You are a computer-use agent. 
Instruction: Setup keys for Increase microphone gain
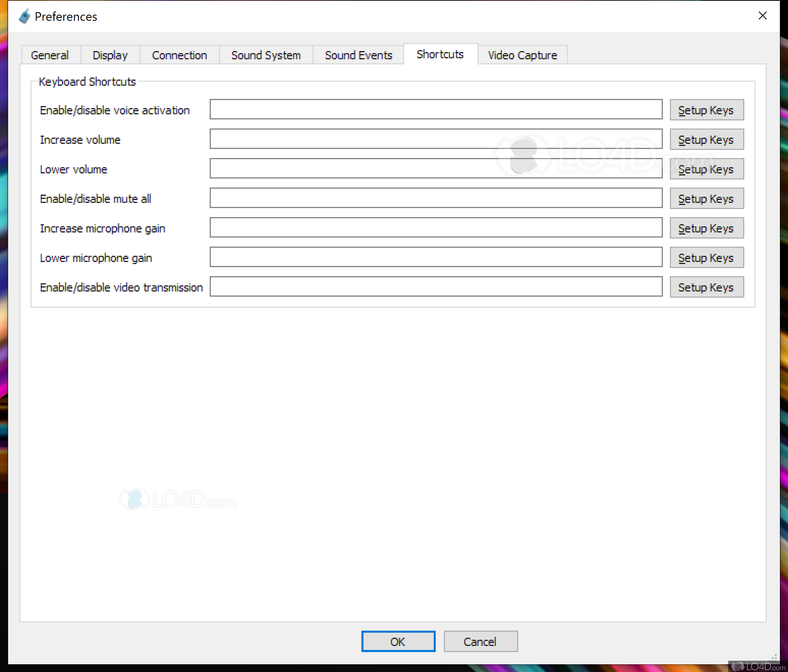[x=706, y=228]
